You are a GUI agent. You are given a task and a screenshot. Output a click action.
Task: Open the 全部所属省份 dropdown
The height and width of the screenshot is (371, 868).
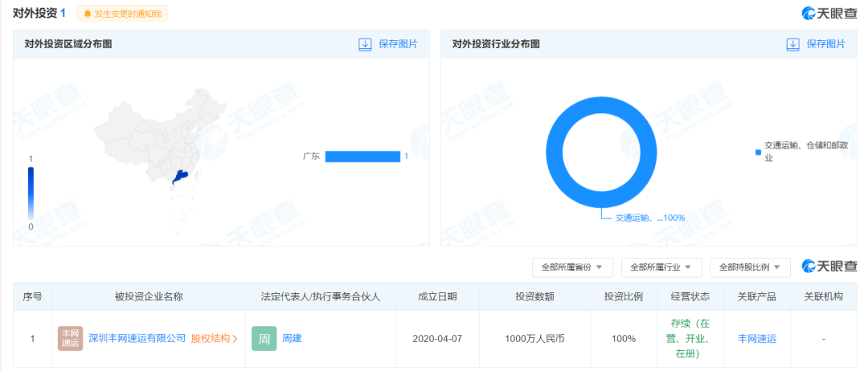(572, 267)
